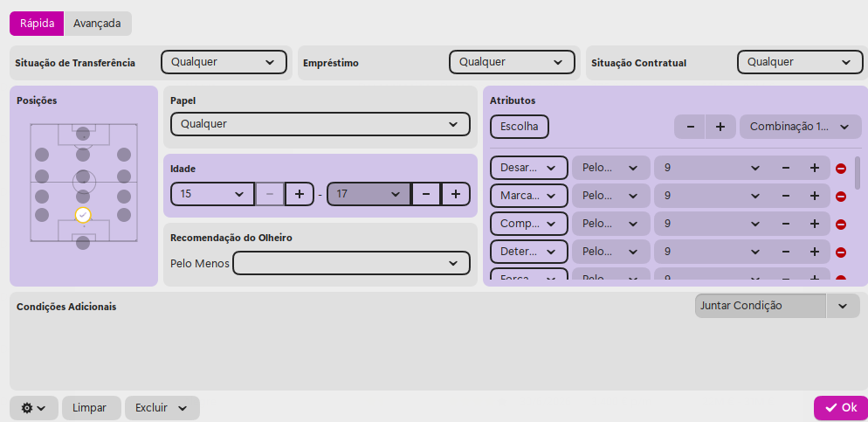Click the Escolha button
Viewport: 868px width, 422px height.
tap(520, 127)
